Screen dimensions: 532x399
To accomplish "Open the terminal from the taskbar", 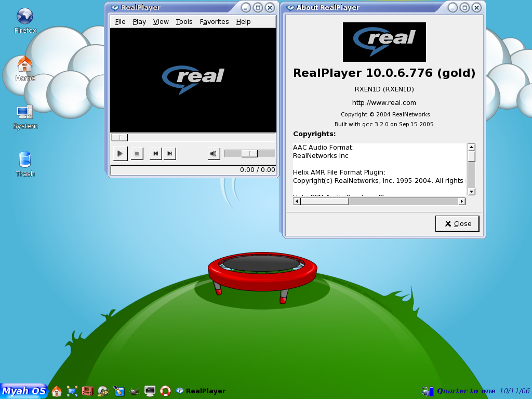I will coord(150,391).
